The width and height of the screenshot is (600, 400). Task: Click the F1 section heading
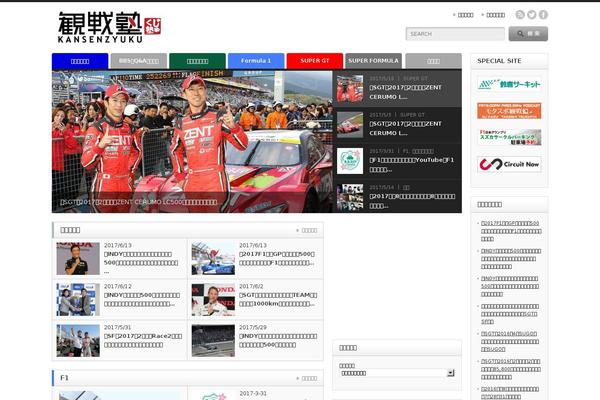click(64, 378)
